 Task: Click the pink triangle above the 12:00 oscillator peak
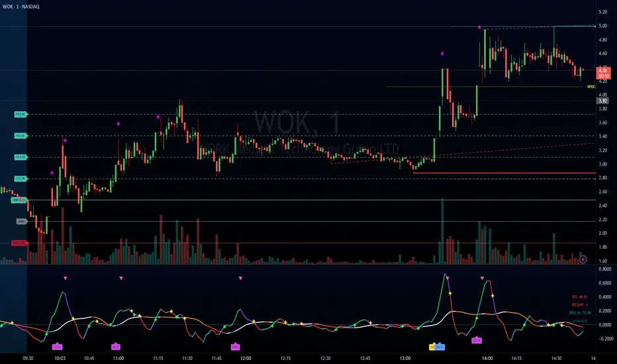(x=240, y=278)
